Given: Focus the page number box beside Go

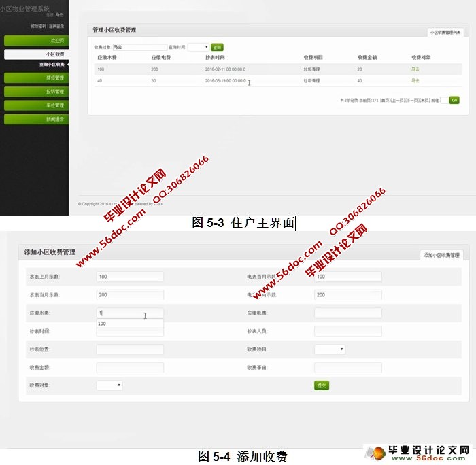Looking at the screenshot, I should point(444,100).
